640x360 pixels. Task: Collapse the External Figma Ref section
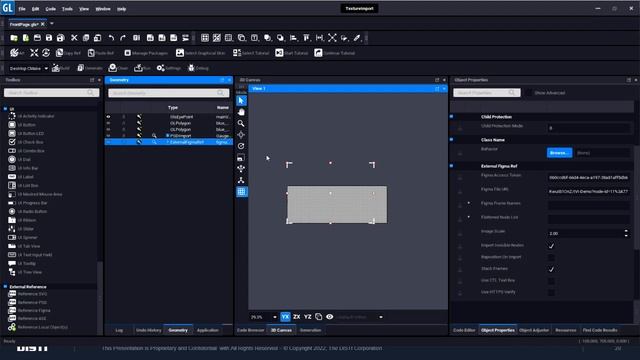coord(451,166)
